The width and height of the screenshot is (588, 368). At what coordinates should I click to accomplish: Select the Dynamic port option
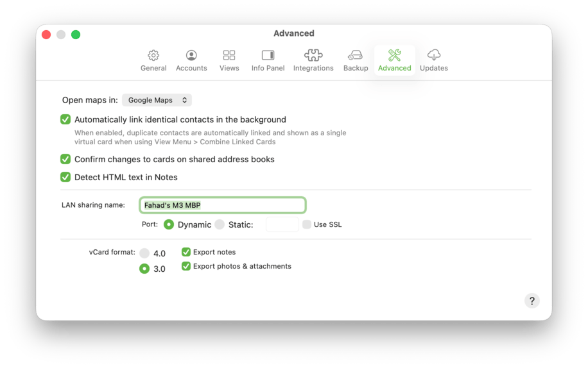pyautogui.click(x=169, y=224)
